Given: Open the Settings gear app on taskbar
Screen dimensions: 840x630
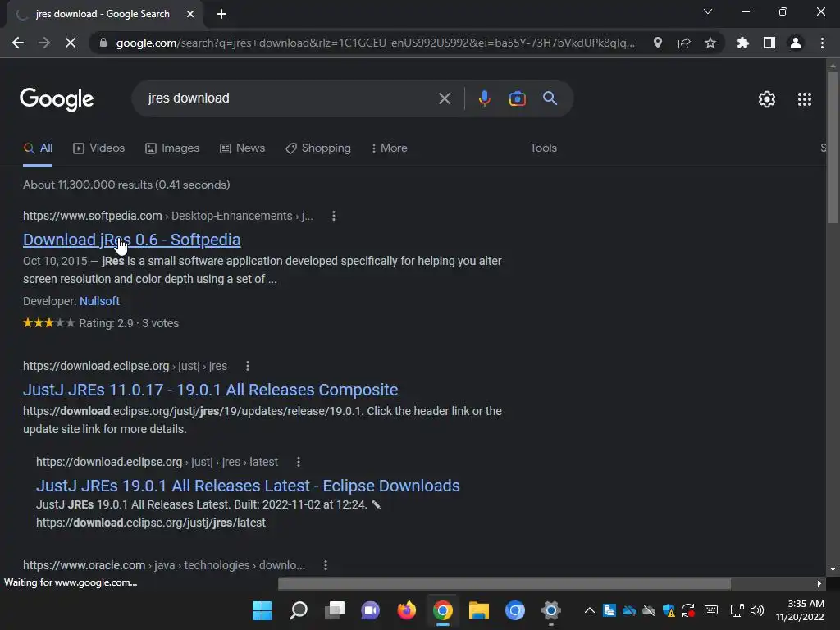Looking at the screenshot, I should tap(550, 610).
